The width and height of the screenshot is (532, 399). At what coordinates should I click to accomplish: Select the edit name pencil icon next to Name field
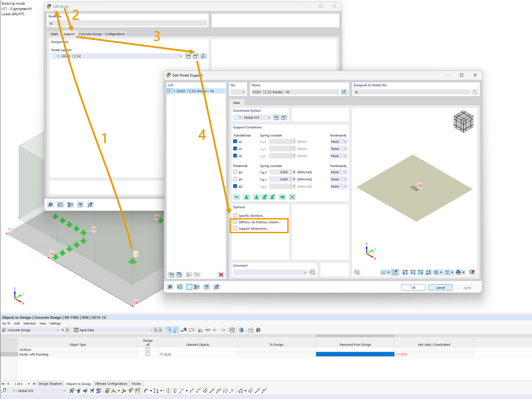tap(344, 91)
